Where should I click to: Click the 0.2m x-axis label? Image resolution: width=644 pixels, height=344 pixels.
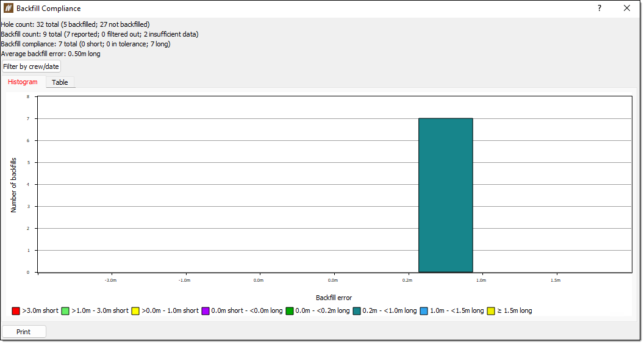pos(407,281)
